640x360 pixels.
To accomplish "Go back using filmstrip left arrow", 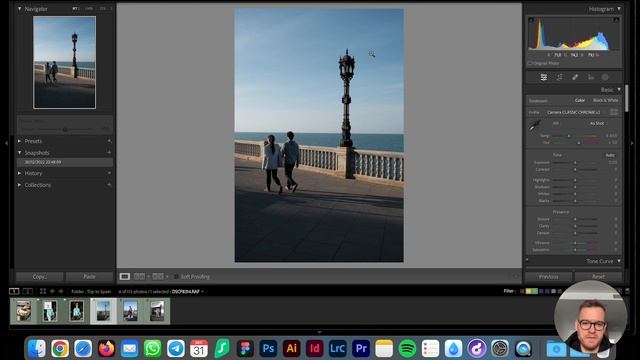I will click(52, 291).
